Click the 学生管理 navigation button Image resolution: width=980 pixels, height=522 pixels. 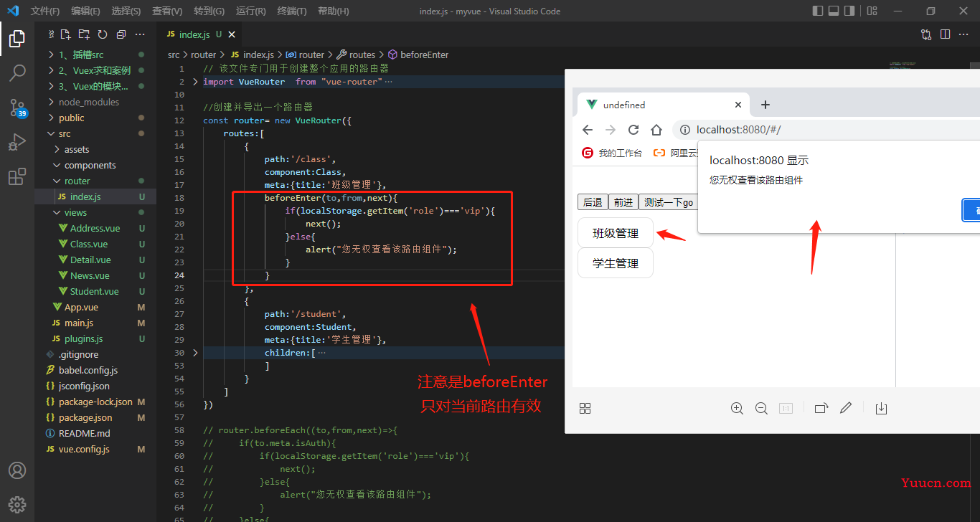(616, 263)
